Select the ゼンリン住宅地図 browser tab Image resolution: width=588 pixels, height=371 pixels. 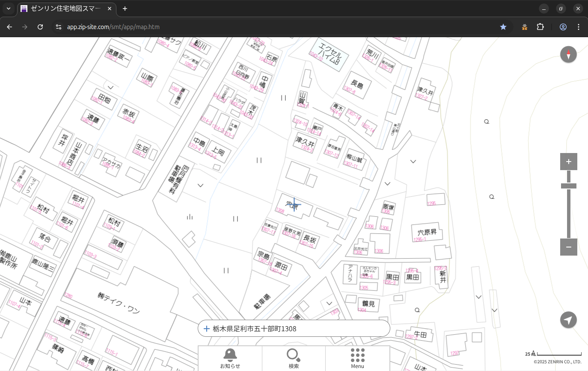coord(64,9)
